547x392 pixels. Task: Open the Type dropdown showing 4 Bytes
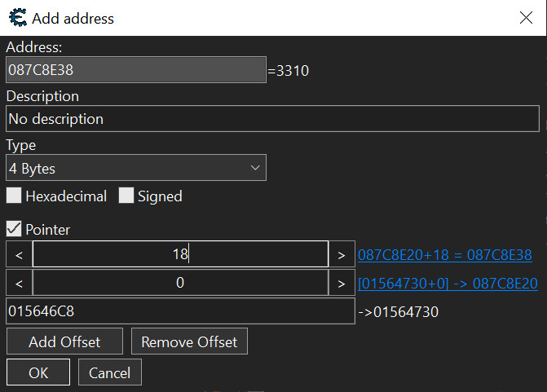tap(135, 169)
